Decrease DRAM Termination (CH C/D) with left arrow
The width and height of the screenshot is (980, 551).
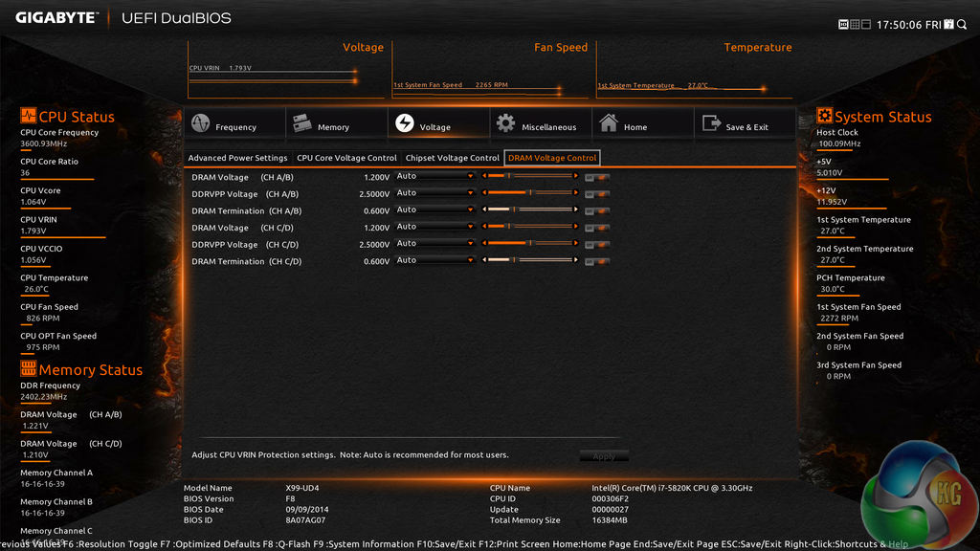(x=484, y=260)
